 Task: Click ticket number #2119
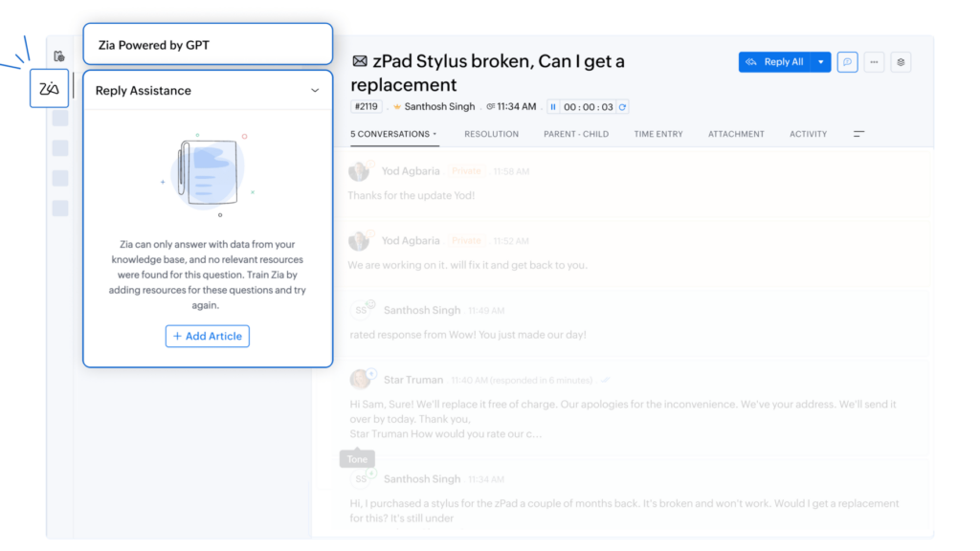coord(367,107)
